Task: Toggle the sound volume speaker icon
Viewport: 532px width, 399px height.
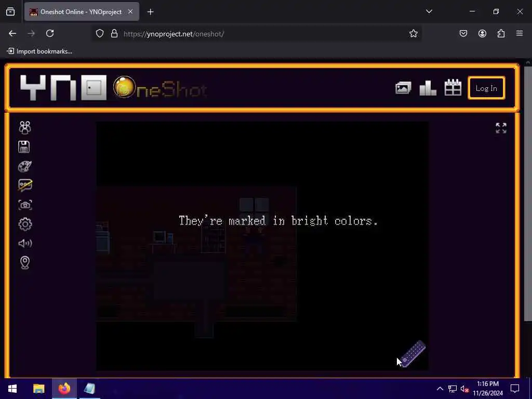Action: pos(25,243)
